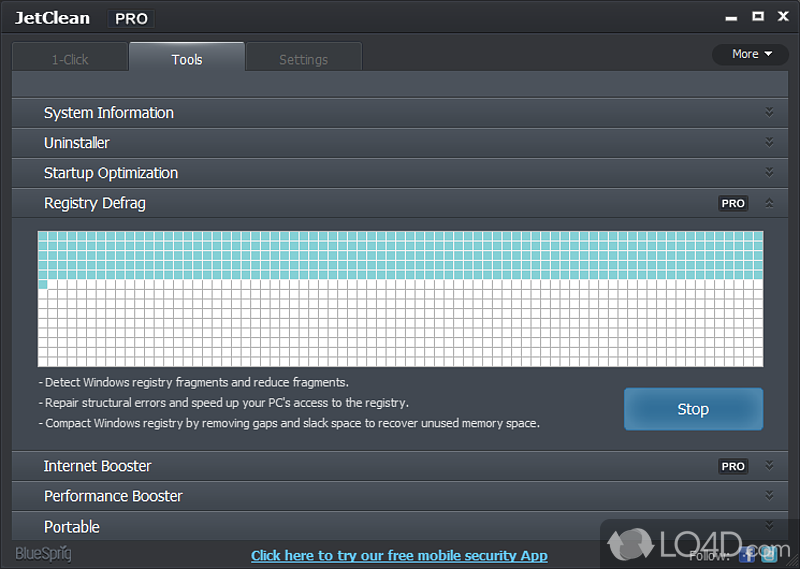Expand the Uninstaller section chevron
Screen dimensions: 800x569
(x=769, y=142)
